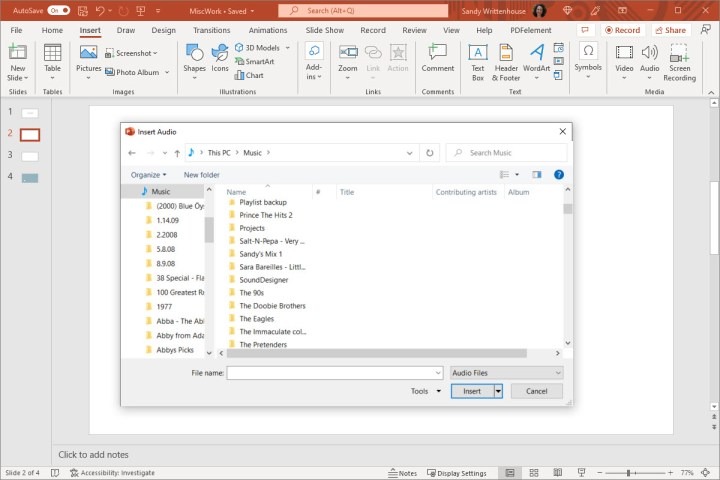Collapse the ribbon with the chevron

pos(711,92)
